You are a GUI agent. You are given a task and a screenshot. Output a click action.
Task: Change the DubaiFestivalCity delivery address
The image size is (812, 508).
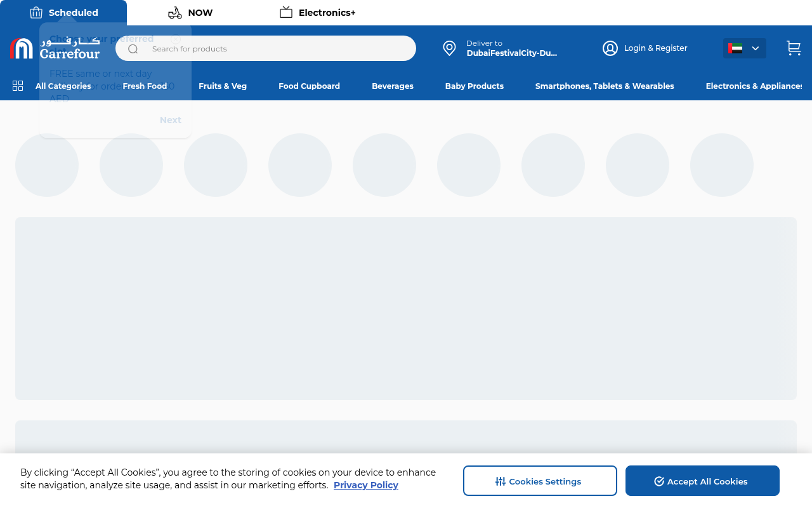coord(511,53)
